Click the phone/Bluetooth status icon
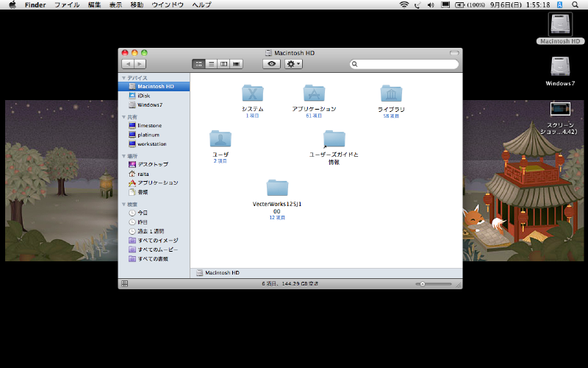Image resolution: width=588 pixels, height=368 pixels. coord(417,5)
